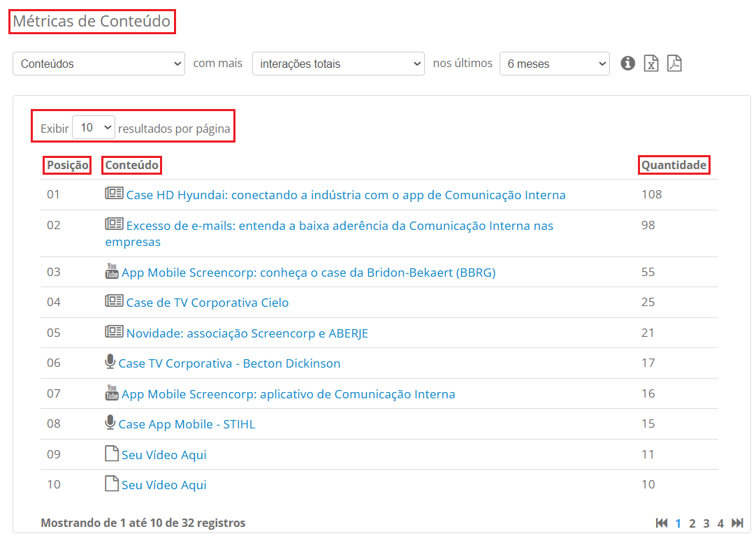Open App Mobile aplicativo de Comunicação Interna link
The height and width of the screenshot is (543, 756).
point(289,394)
